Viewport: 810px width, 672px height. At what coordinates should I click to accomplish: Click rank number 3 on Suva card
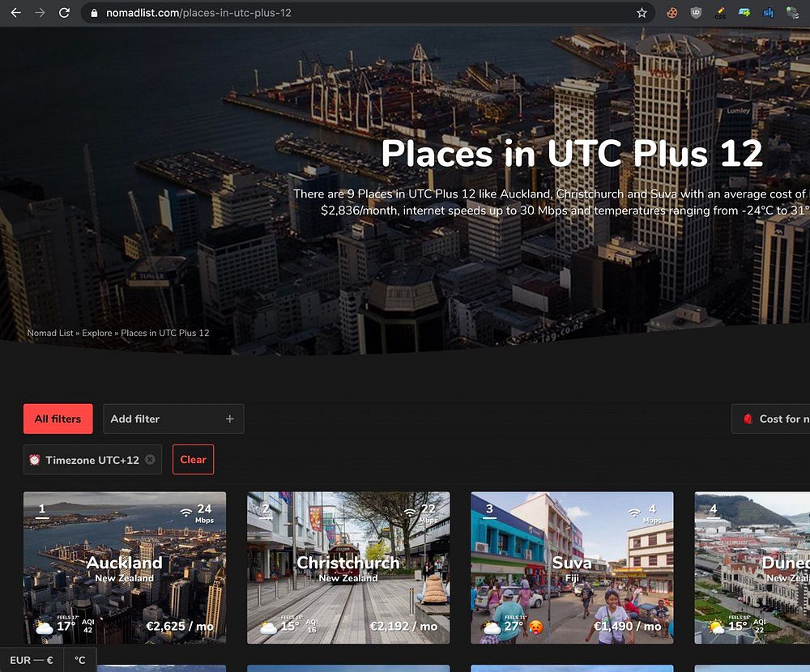click(489, 509)
